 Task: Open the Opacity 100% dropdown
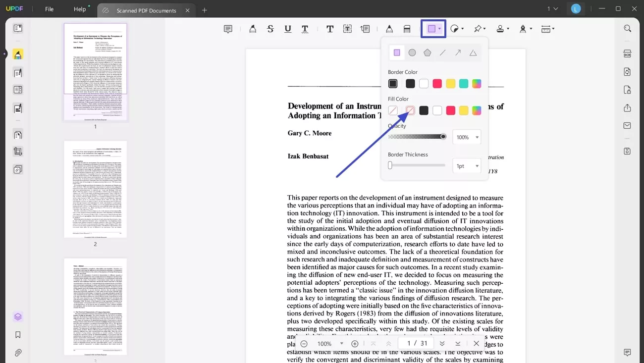[467, 137]
